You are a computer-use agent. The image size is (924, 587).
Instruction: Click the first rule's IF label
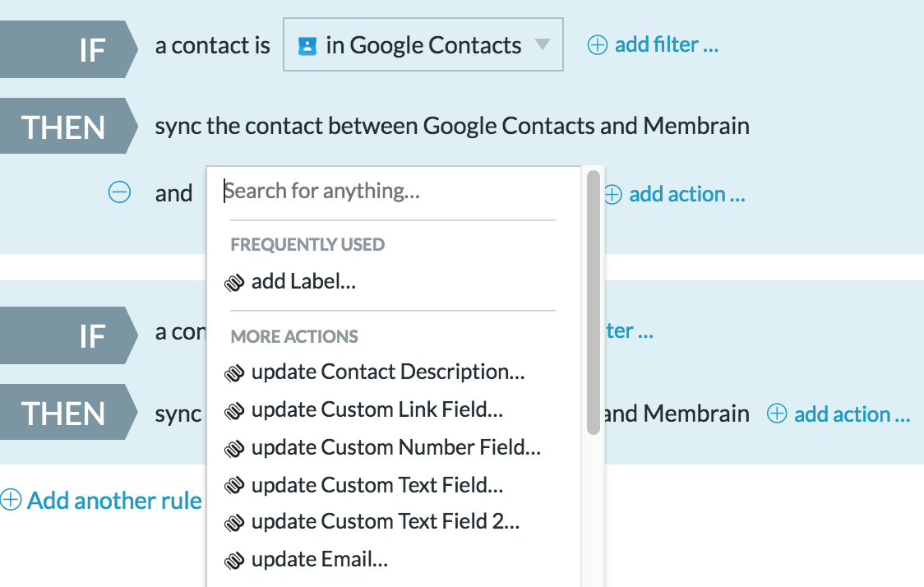click(67, 49)
